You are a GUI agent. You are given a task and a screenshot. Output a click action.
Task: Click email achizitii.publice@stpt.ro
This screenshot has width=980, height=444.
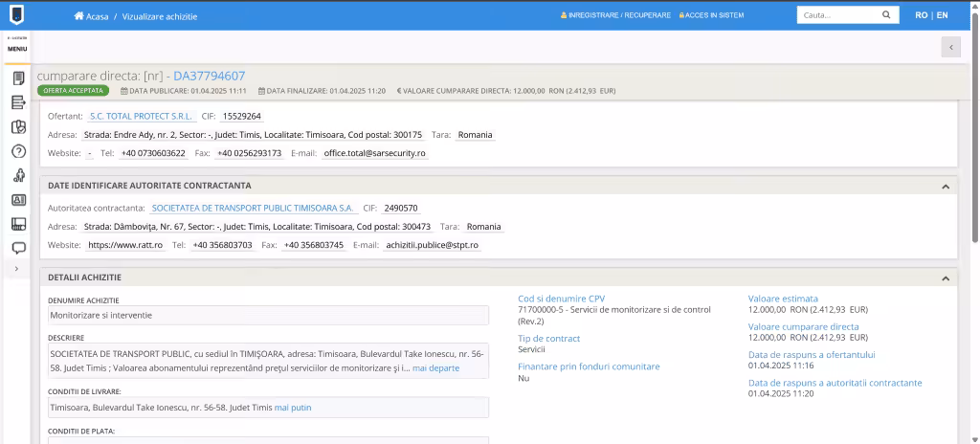(x=432, y=245)
